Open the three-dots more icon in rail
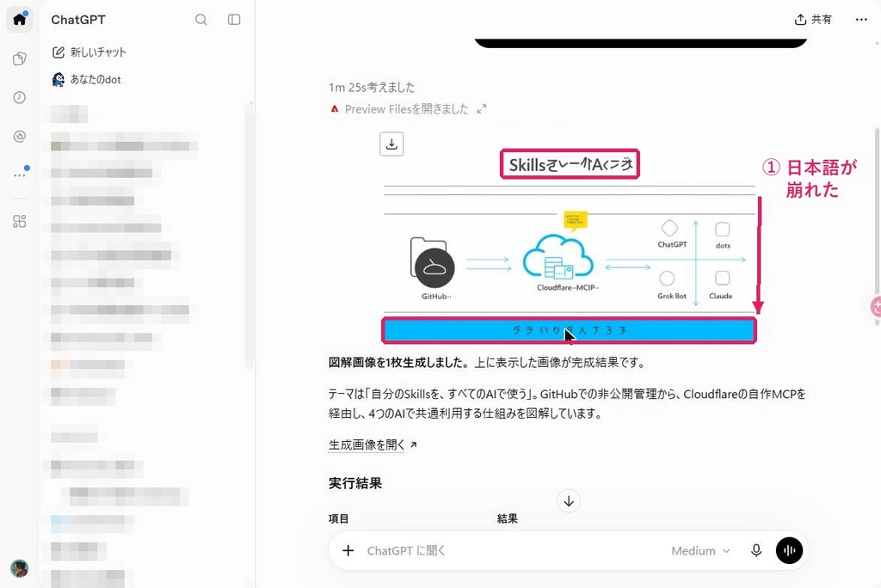 (19, 175)
